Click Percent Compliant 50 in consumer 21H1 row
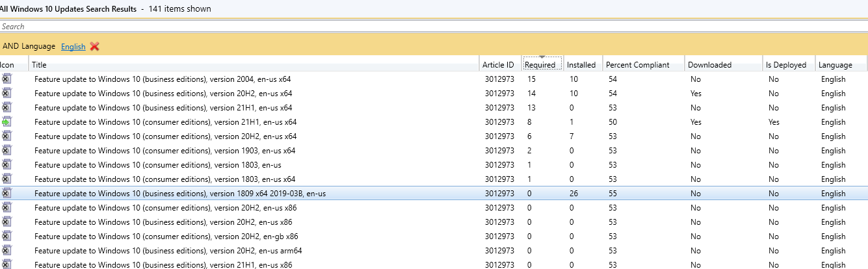This screenshot has width=868, height=269. (x=612, y=122)
